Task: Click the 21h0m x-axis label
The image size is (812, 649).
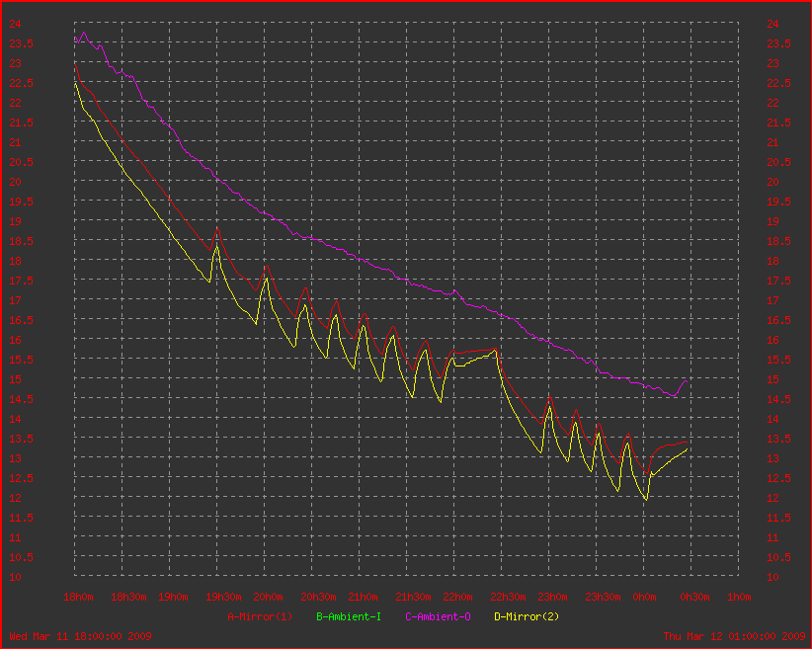Action: pos(363,597)
